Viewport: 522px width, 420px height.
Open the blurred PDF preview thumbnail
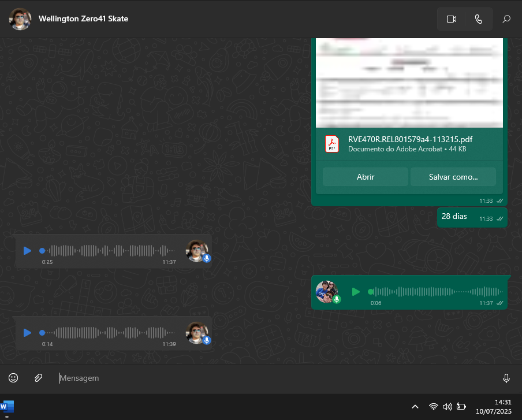[409, 83]
